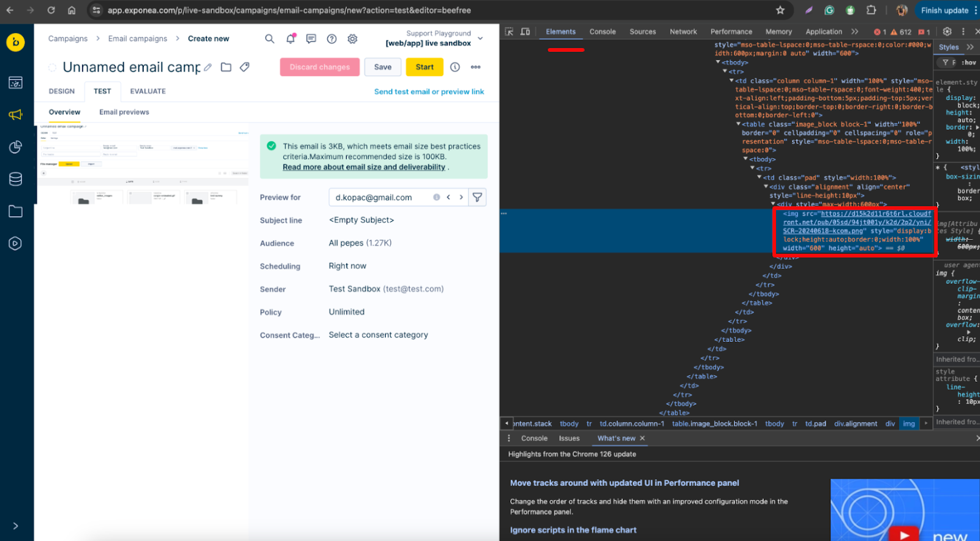Click Send test email or preview link

pyautogui.click(x=429, y=92)
